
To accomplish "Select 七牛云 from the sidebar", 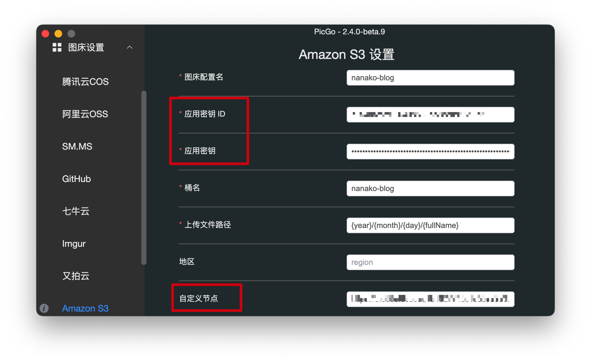I will [x=76, y=211].
